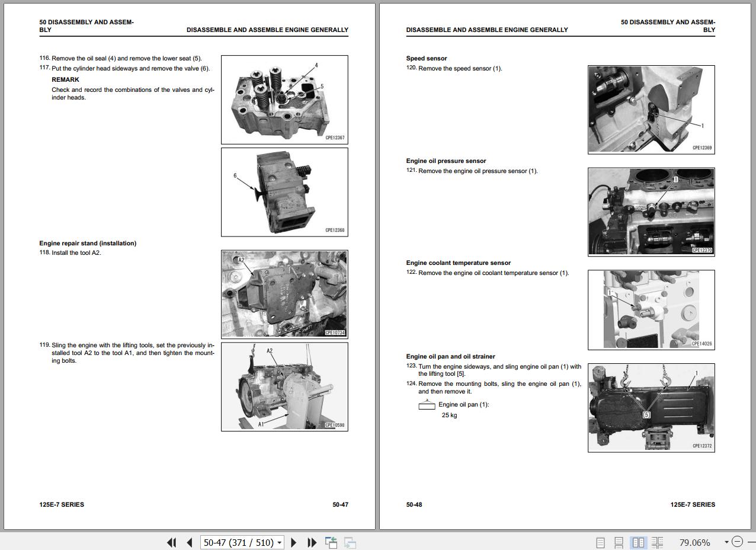
Task: Click step 116 oil seal removal text
Action: [x=127, y=58]
